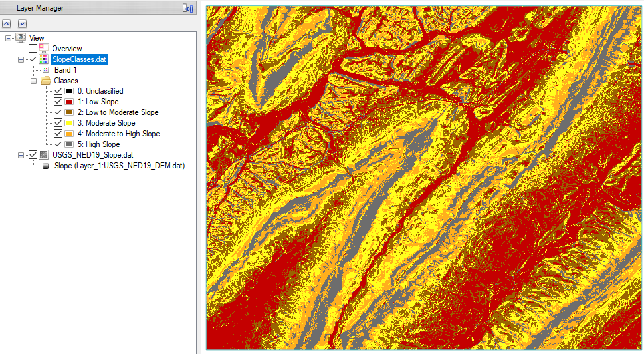Collapse the USGS_NED19_Slope.dat node

pos(21,155)
